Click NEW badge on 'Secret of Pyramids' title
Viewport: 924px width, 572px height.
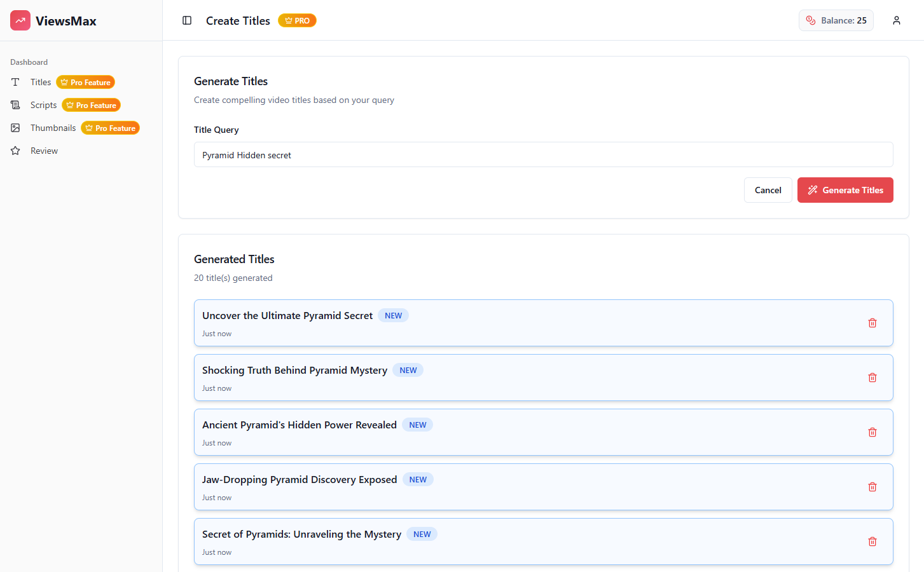[422, 535]
